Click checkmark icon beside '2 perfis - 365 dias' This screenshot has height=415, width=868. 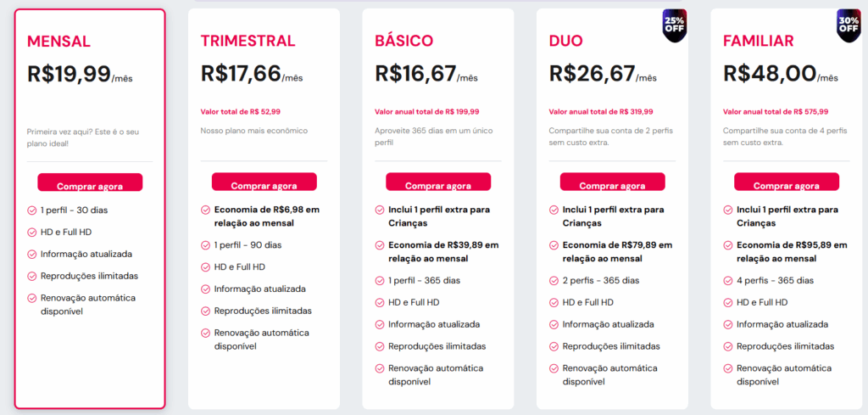554,281
